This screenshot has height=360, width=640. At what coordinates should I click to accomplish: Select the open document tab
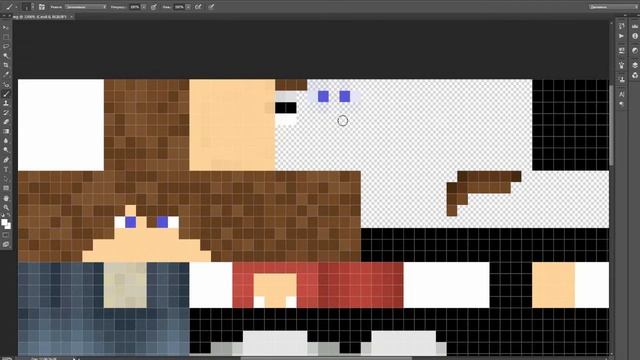[x=40, y=17]
